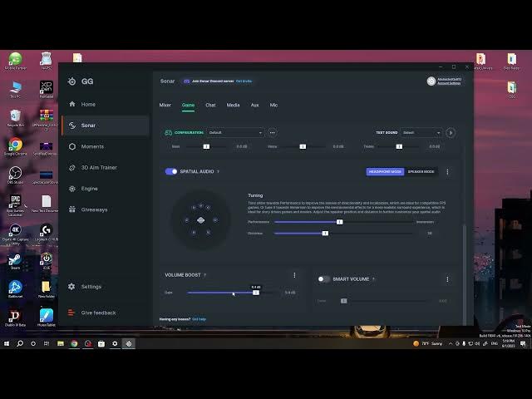Click the Give feedback lines icon
Viewport: 532px width, 399px height.
[x=71, y=313]
